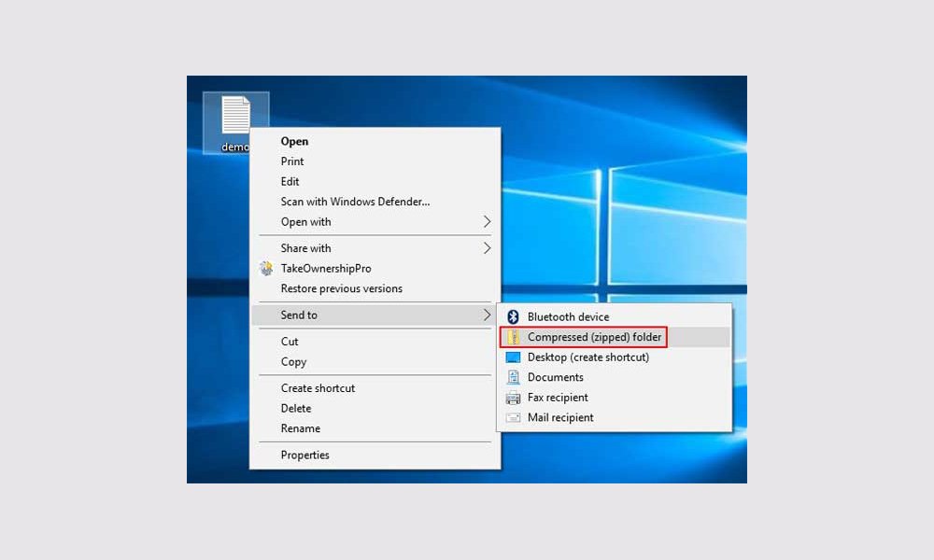Send the file to Documents

tap(615, 377)
